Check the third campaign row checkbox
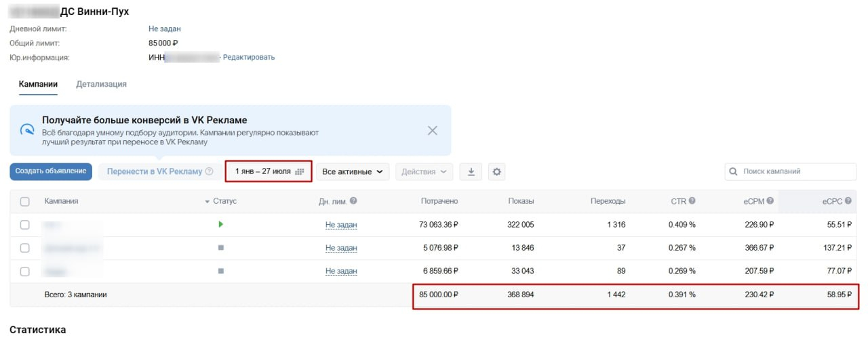This screenshot has width=868, height=344. click(25, 271)
